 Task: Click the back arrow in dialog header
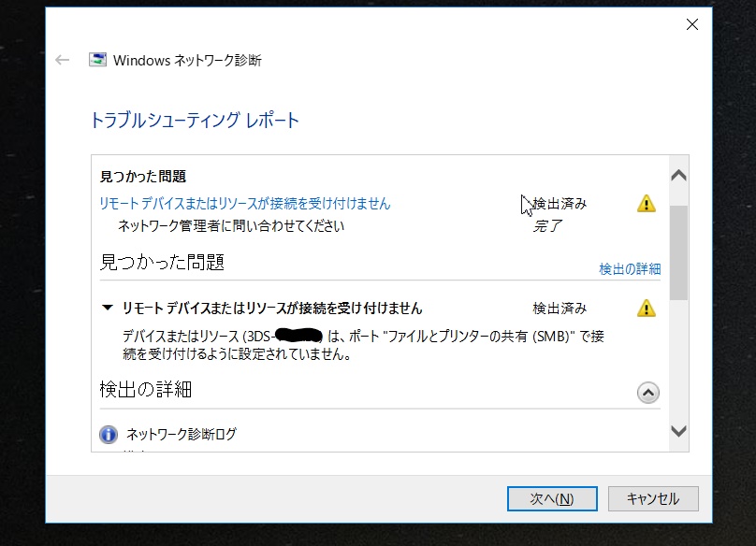click(62, 60)
